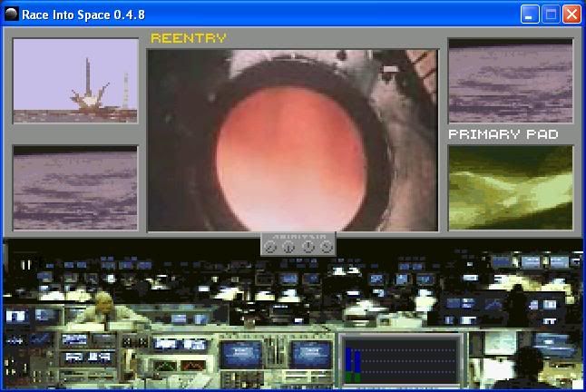The height and width of the screenshot is (392, 586).
Task: Click the central reentry capsule window video
Action: (x=293, y=141)
